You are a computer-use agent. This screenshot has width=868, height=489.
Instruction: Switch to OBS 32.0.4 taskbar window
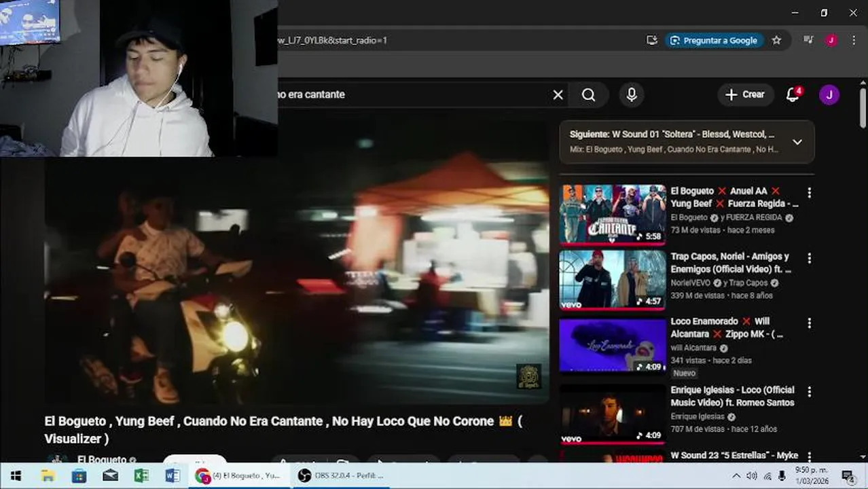pyautogui.click(x=342, y=476)
